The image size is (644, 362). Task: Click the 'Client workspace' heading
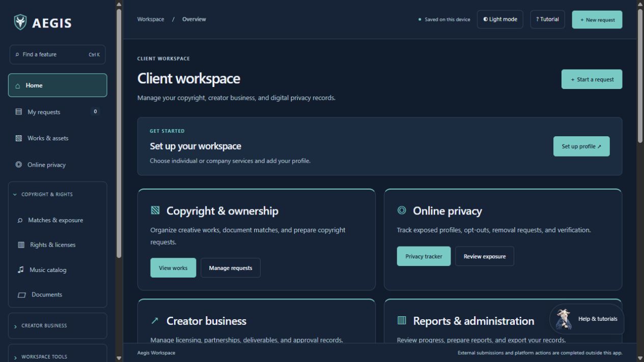point(189,78)
